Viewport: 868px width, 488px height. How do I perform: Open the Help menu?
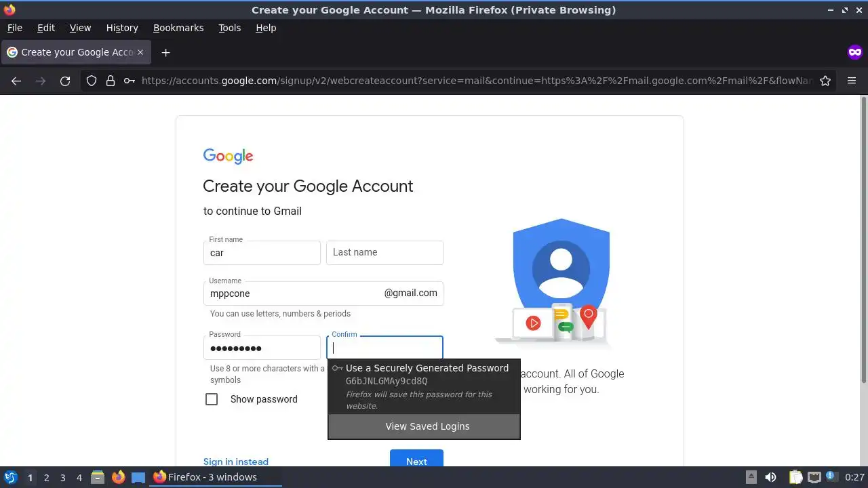pos(266,28)
